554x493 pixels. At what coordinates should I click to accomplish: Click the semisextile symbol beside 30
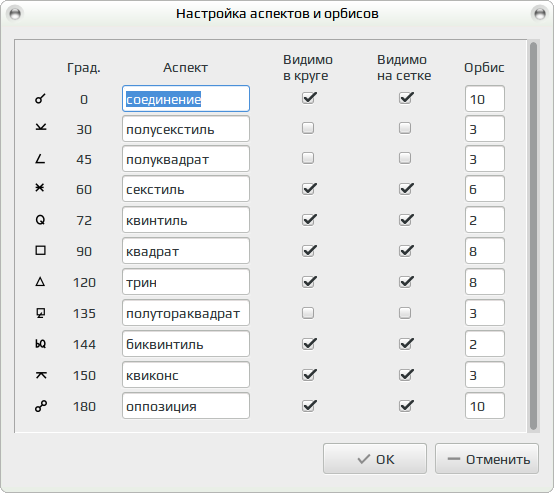point(41,127)
